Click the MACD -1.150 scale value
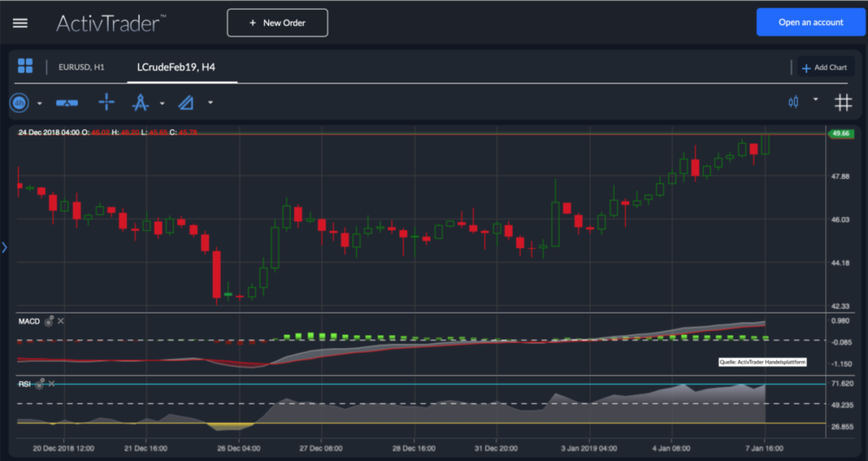Viewport: 868px width, 461px height. [841, 364]
